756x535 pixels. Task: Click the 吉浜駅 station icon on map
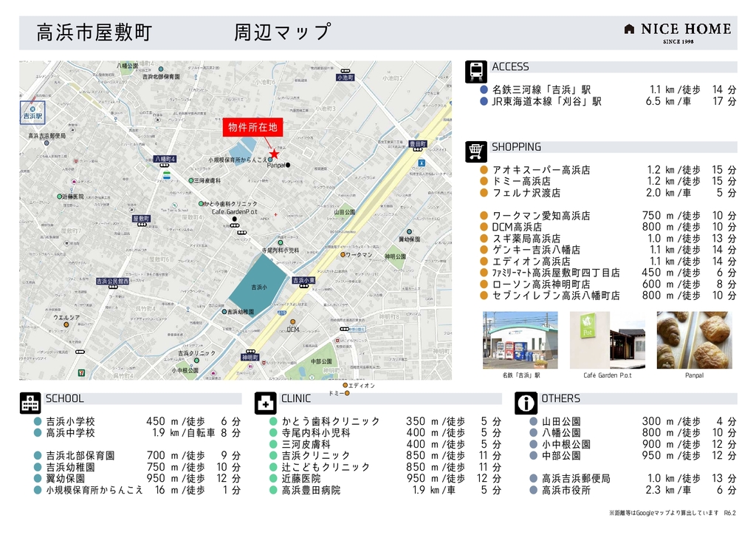(32, 109)
